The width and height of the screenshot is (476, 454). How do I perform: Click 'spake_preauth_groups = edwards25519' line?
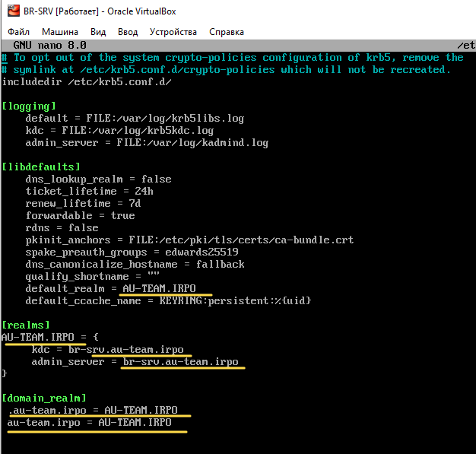[x=132, y=252]
